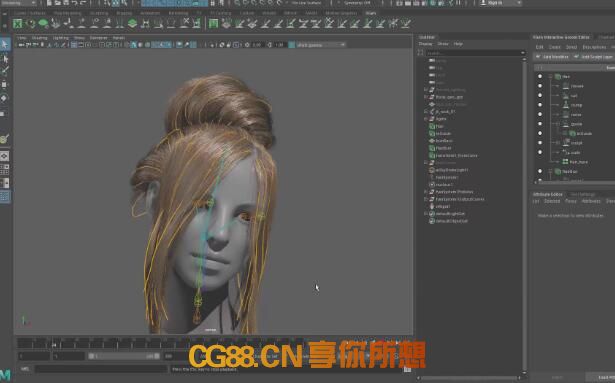Open the sRGB gamma view transform dropdown

321,45
